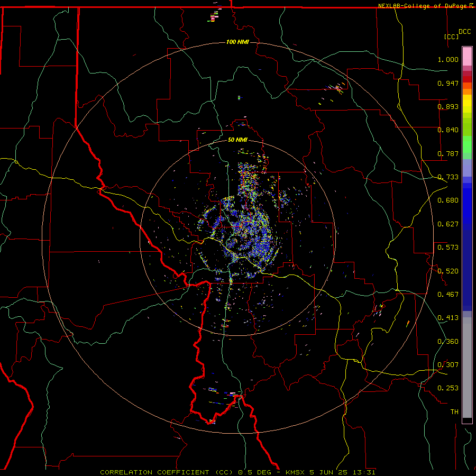
Task: Click the 0.253 legend value
Action: [x=448, y=388]
